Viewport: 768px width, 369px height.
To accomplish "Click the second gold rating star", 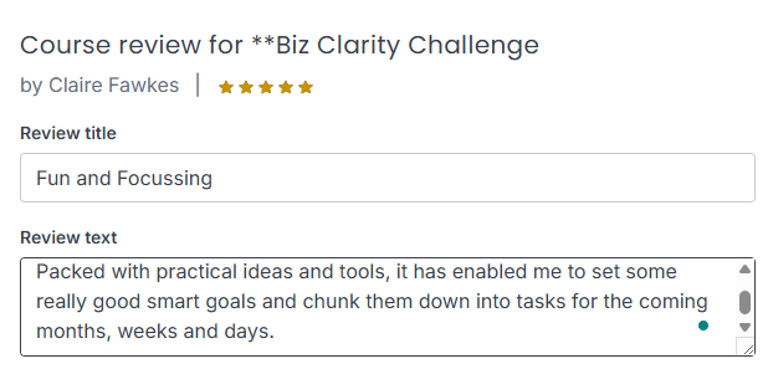I will 246,87.
